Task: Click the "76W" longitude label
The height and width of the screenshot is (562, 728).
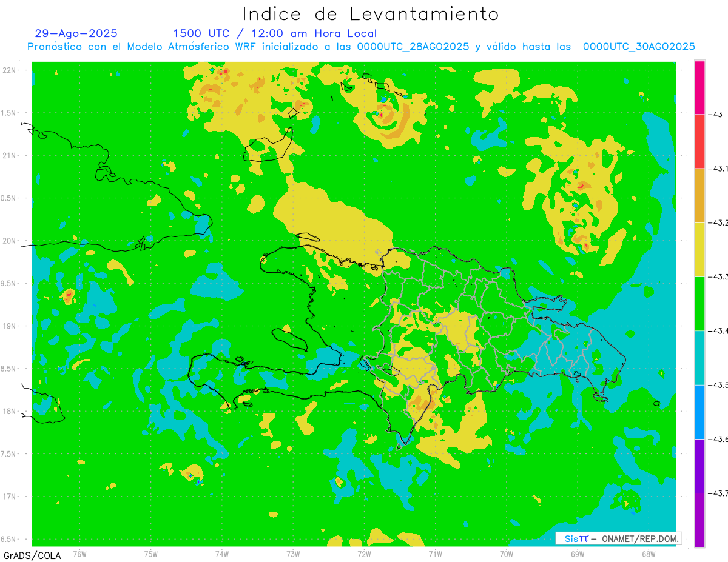Action: 79,554
